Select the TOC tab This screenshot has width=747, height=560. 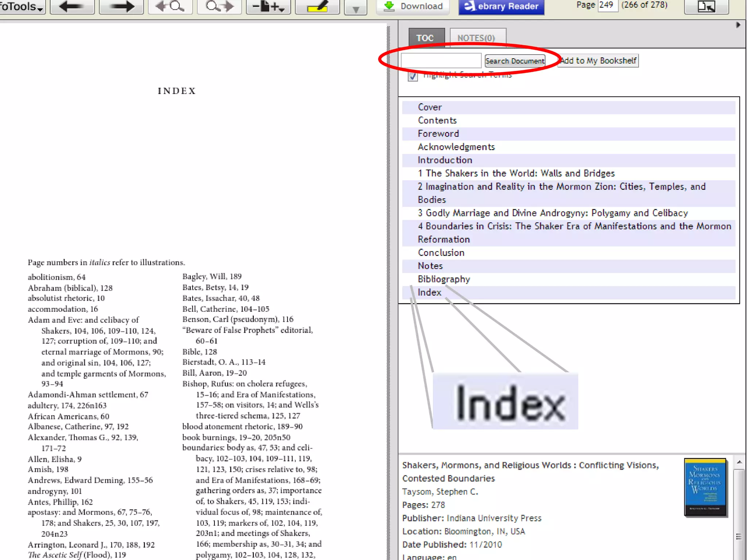coord(425,38)
